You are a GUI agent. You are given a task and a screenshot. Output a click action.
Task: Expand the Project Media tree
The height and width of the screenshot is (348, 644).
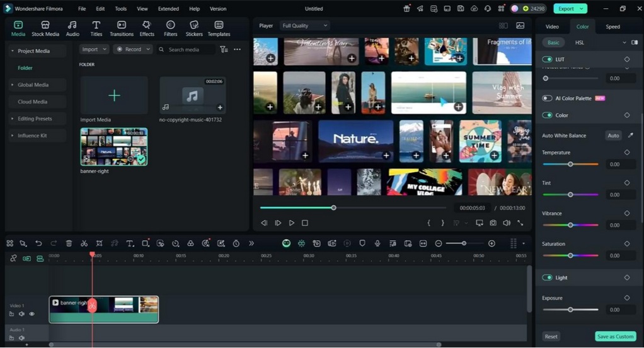(x=13, y=51)
